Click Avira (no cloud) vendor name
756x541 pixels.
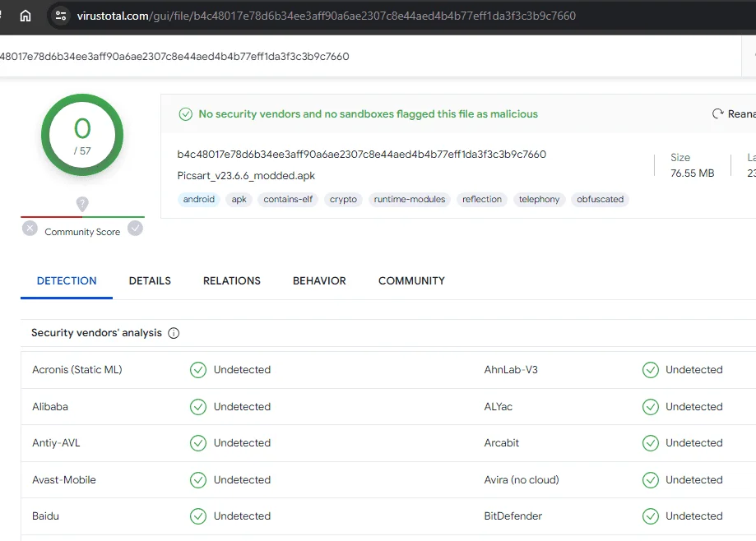(x=522, y=480)
